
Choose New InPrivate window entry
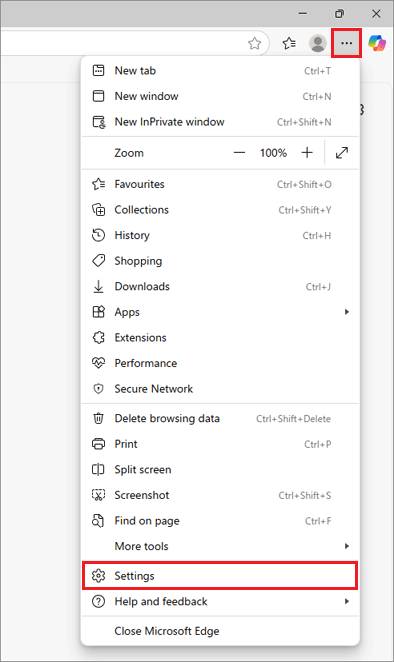pos(220,122)
